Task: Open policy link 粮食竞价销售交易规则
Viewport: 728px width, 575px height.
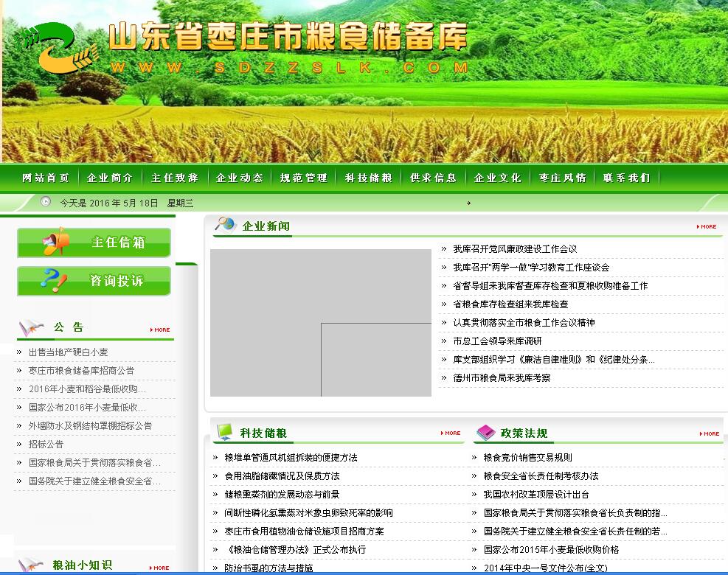Action: [527, 457]
